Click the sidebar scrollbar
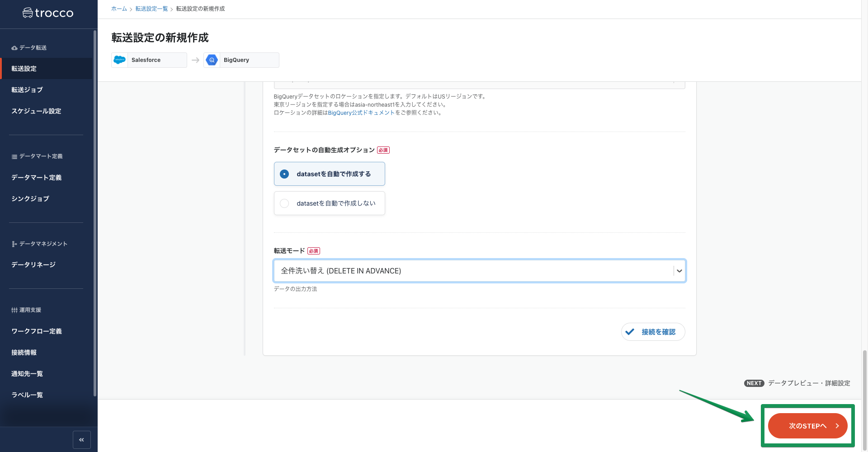Viewport: 868px width, 452px height. coord(94,212)
